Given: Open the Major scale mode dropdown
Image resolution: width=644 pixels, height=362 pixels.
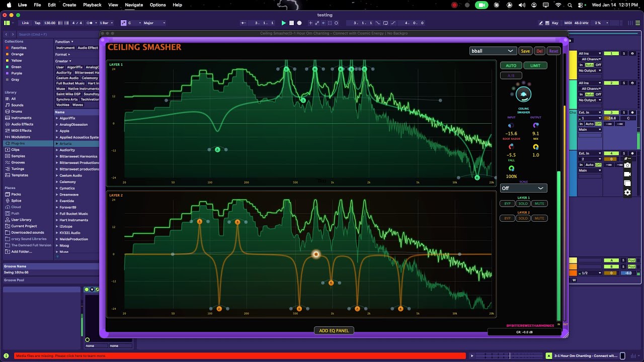Looking at the screenshot, I should 154,23.
